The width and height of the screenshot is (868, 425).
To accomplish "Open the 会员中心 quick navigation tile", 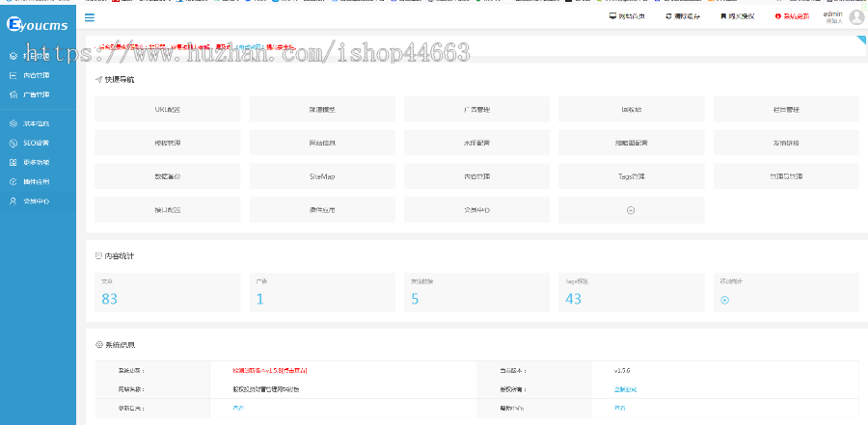I will (x=476, y=210).
